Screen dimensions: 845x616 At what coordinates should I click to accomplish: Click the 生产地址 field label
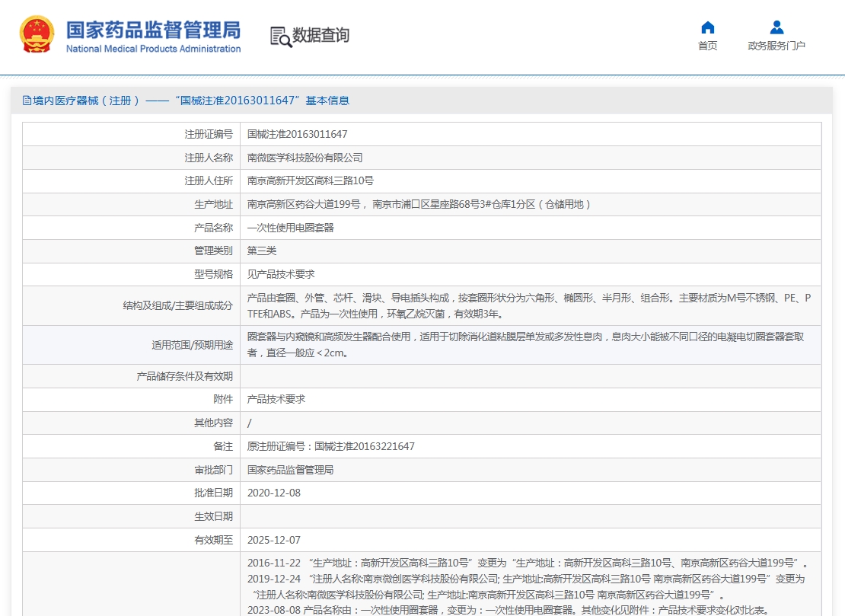click(x=213, y=205)
